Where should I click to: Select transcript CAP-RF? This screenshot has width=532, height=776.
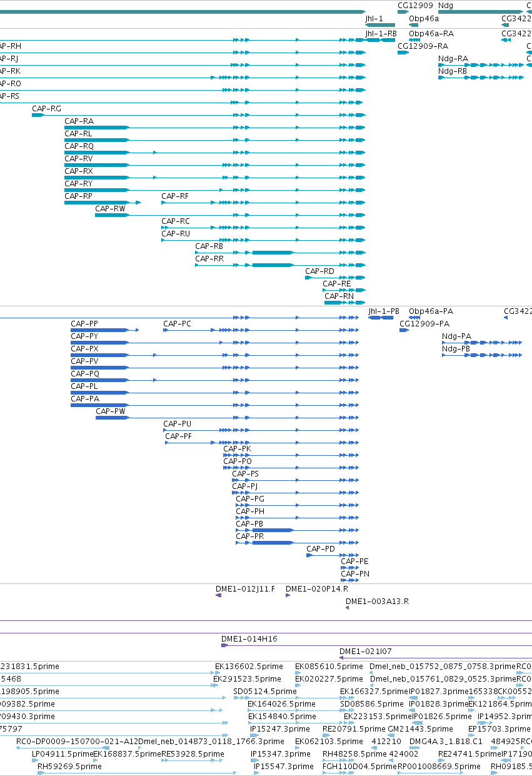coord(175,196)
